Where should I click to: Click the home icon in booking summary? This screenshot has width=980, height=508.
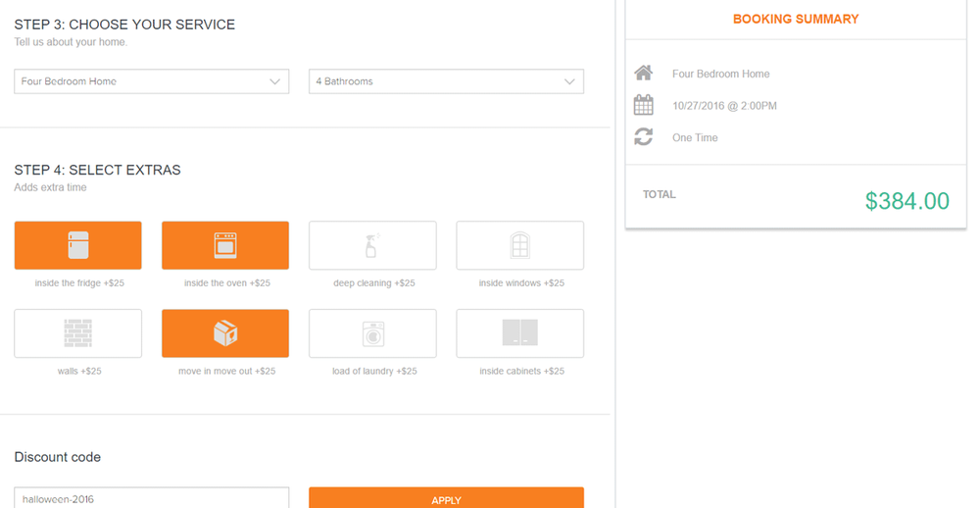[644, 74]
